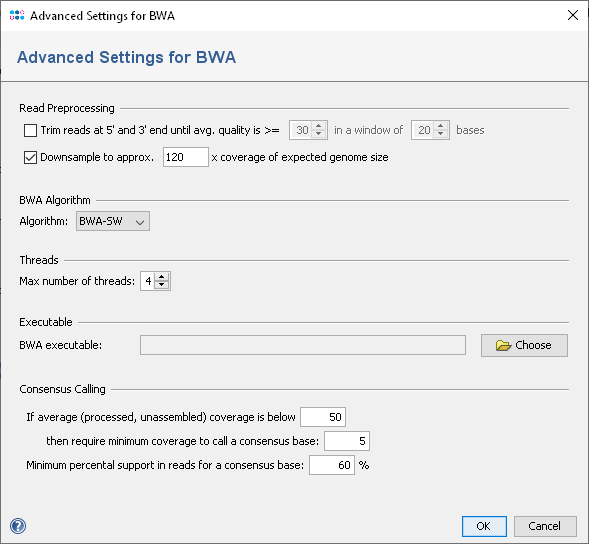Image resolution: width=589 pixels, height=544 pixels.
Task: Close the Advanced Settings dialog with the X
Action: tap(573, 15)
